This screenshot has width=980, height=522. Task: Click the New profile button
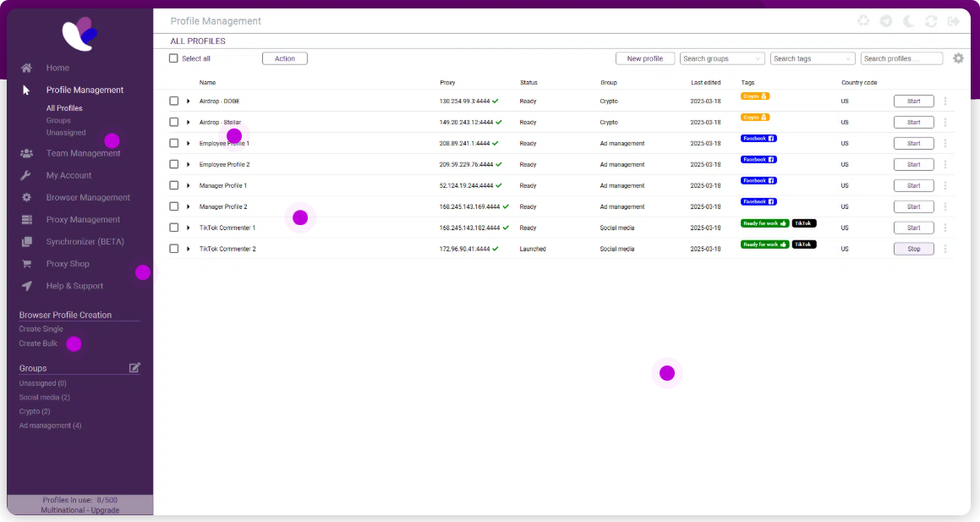coord(645,58)
